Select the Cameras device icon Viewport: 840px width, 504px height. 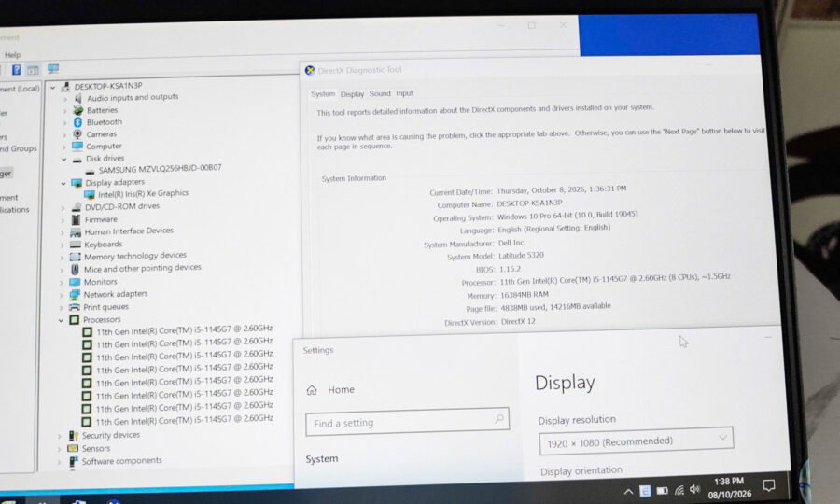pyautogui.click(x=77, y=134)
